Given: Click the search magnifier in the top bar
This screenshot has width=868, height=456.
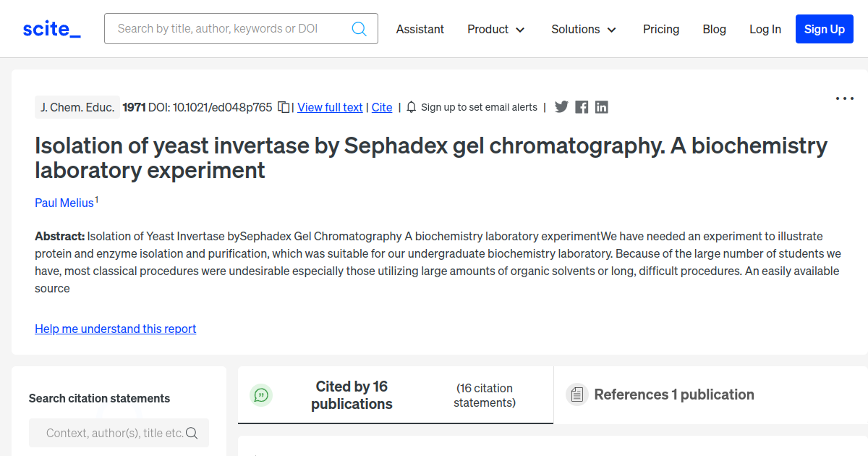Looking at the screenshot, I should click(359, 28).
